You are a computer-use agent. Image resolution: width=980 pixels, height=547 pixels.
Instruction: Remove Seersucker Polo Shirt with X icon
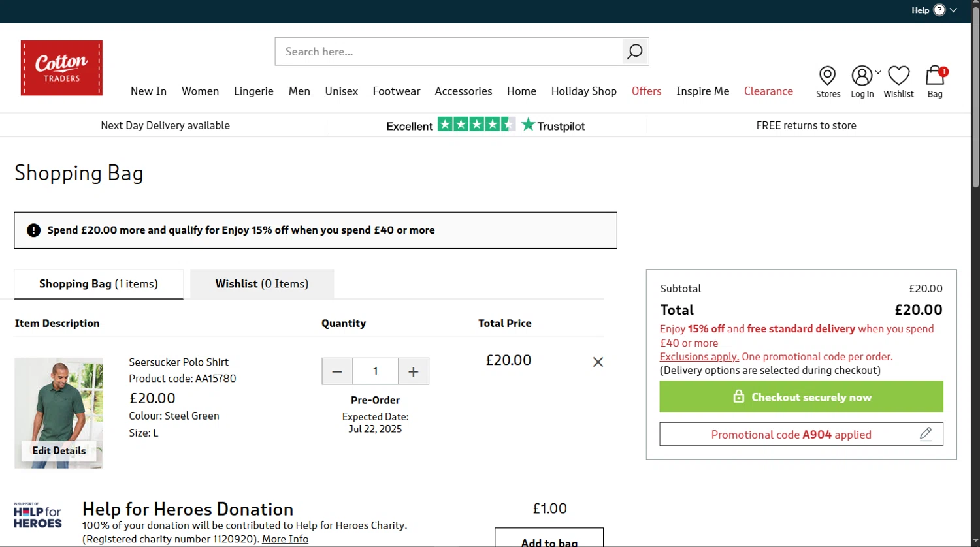coord(598,362)
